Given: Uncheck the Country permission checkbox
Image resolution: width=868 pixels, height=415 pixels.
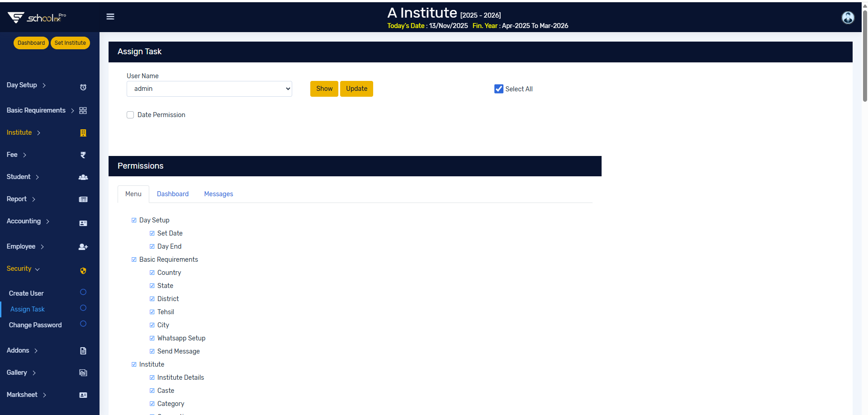Looking at the screenshot, I should coord(152,273).
